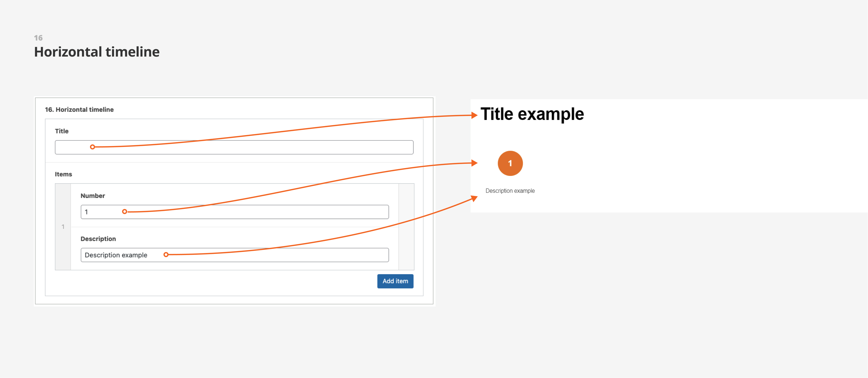Click the arrowhead pointing to Title example
868x378 pixels.
[475, 115]
